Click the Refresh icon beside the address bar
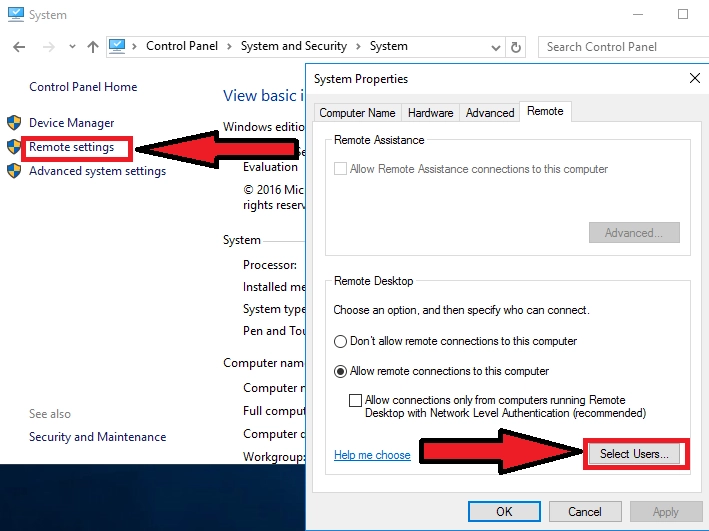 click(516, 47)
